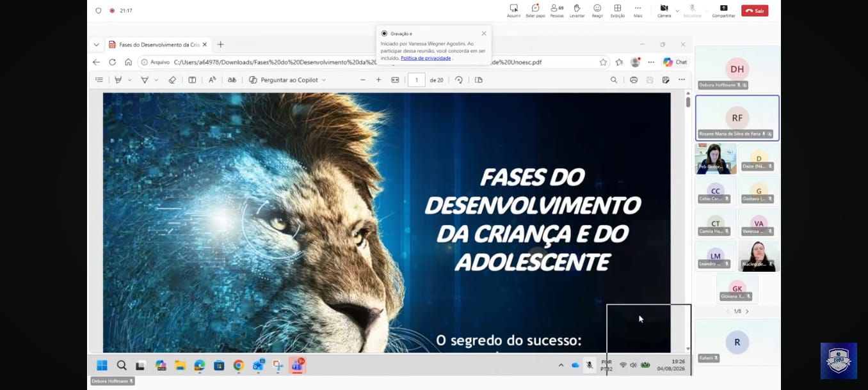Show the Pessoas participants list
The height and width of the screenshot is (390, 868).
click(557, 10)
